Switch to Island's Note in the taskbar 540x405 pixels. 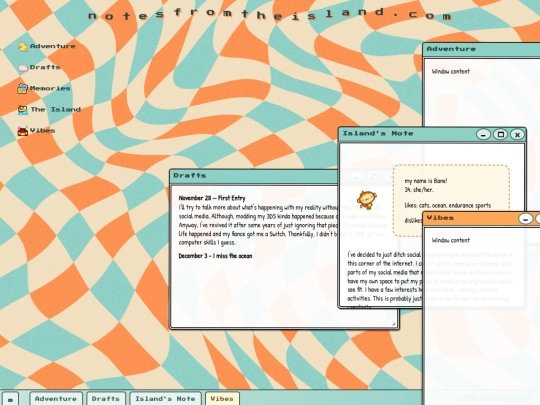[165, 399]
